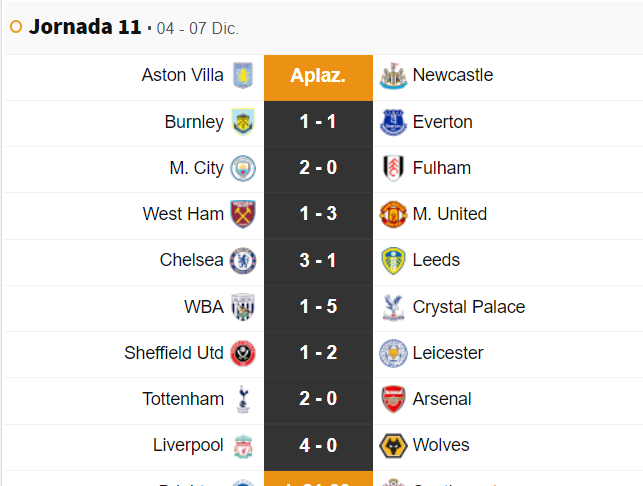Viewport: 643px width, 486px height.
Task: Click the Leeds club crest
Action: coord(393,260)
